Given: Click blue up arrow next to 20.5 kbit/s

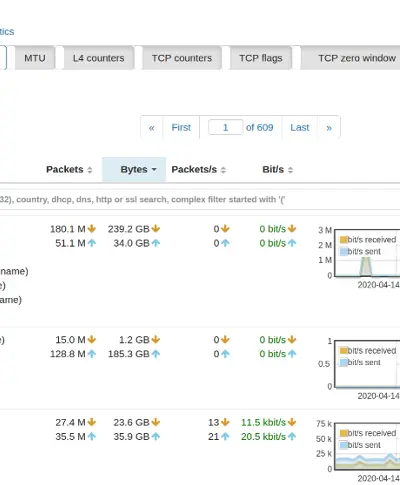Looking at the screenshot, I should (292, 436).
